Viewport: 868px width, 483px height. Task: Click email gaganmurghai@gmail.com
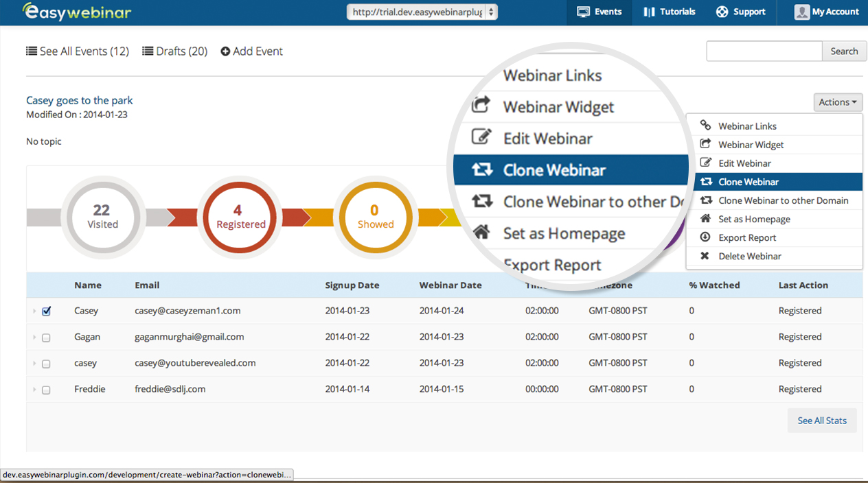coord(190,337)
